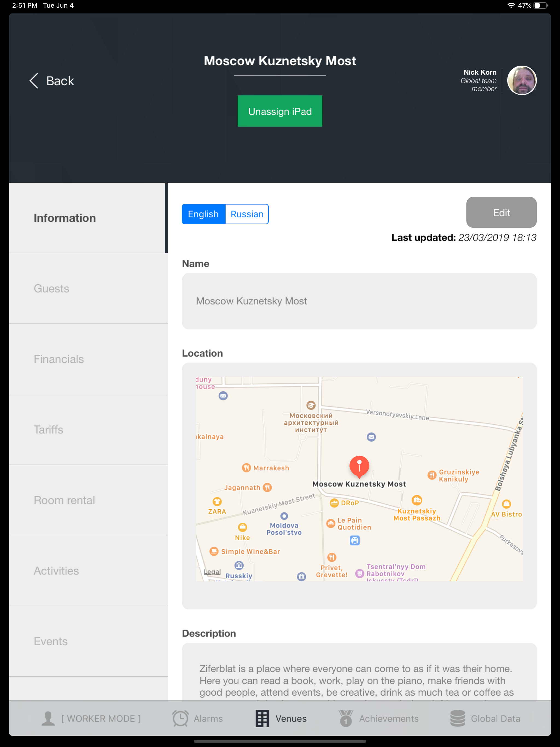
Task: Open WORKER MODE person icon
Action: (x=48, y=719)
